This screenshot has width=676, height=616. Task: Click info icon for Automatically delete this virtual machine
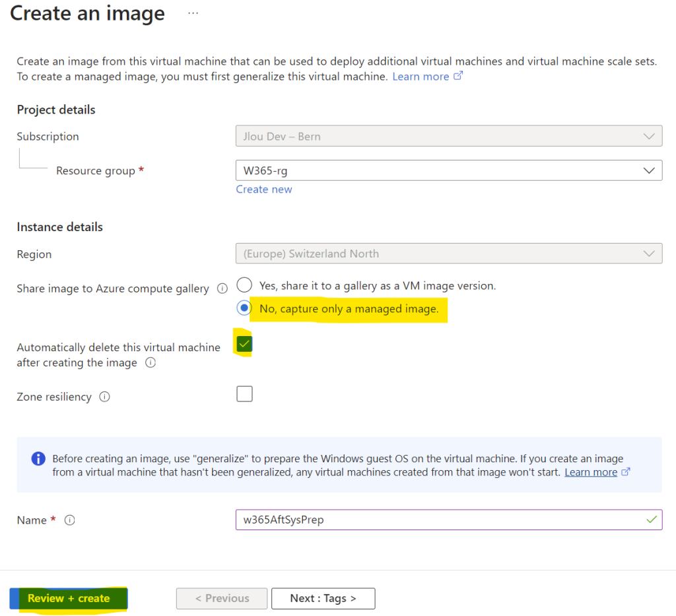[x=151, y=362]
